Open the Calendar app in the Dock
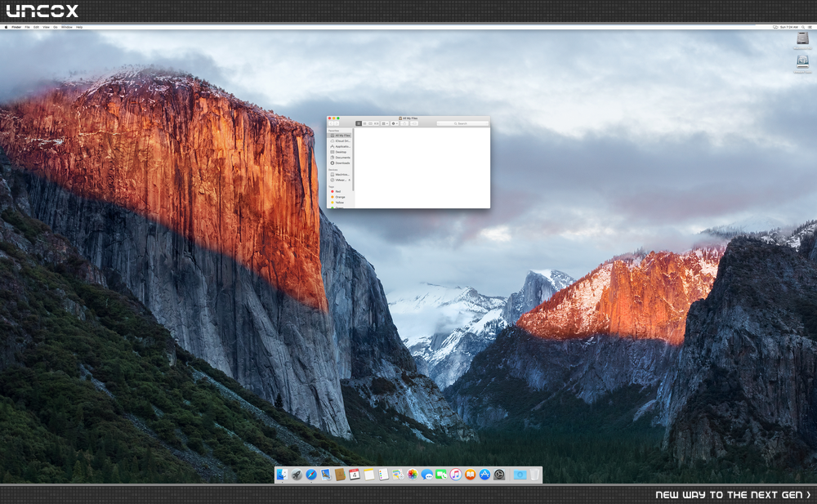Image resolution: width=817 pixels, height=504 pixels. coord(355,475)
